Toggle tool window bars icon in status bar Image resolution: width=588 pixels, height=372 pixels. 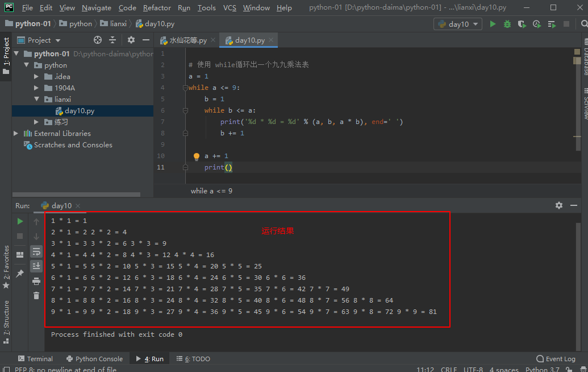click(6, 369)
